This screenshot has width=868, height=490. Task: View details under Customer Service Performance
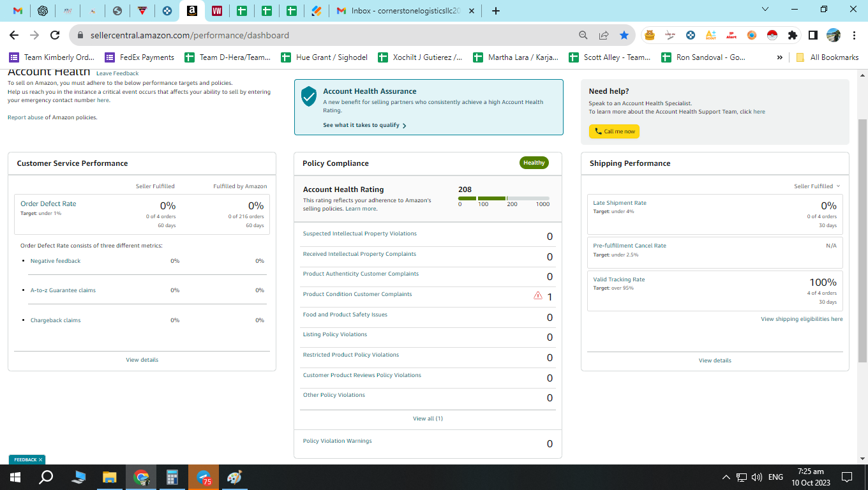(x=142, y=360)
